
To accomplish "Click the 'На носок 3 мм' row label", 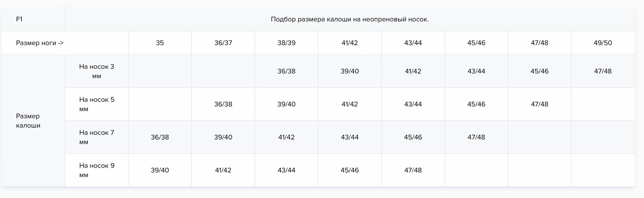I will (x=97, y=71).
